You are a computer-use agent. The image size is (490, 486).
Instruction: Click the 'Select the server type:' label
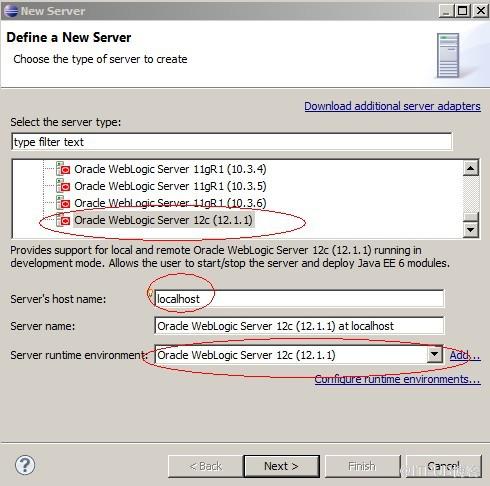click(66, 122)
